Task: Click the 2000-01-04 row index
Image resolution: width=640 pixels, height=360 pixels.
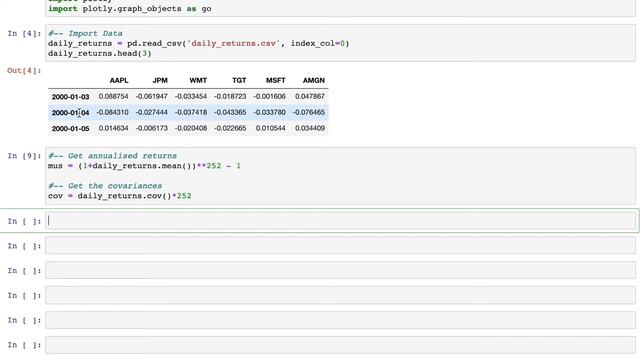Action: click(x=70, y=113)
